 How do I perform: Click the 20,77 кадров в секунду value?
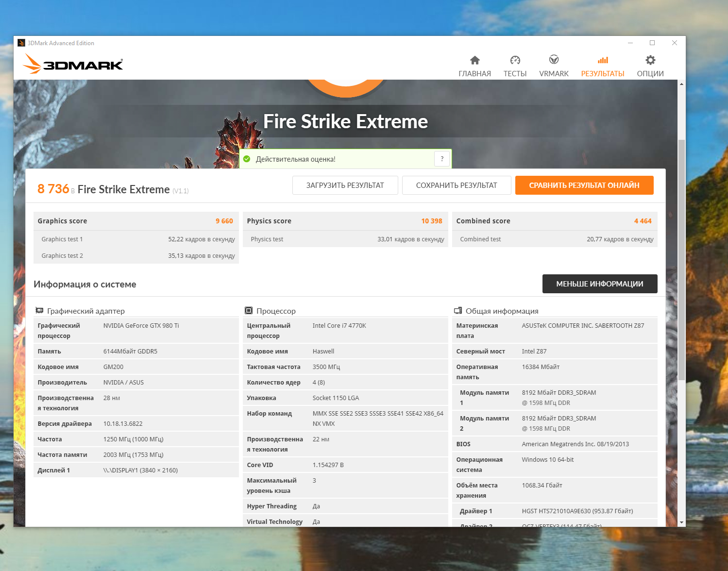click(620, 239)
